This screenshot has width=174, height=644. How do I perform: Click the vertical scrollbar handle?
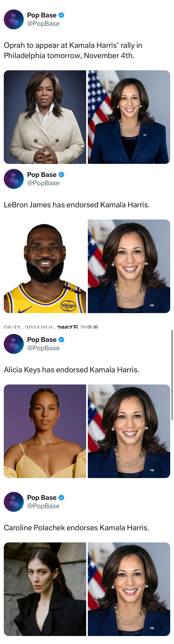point(172,375)
